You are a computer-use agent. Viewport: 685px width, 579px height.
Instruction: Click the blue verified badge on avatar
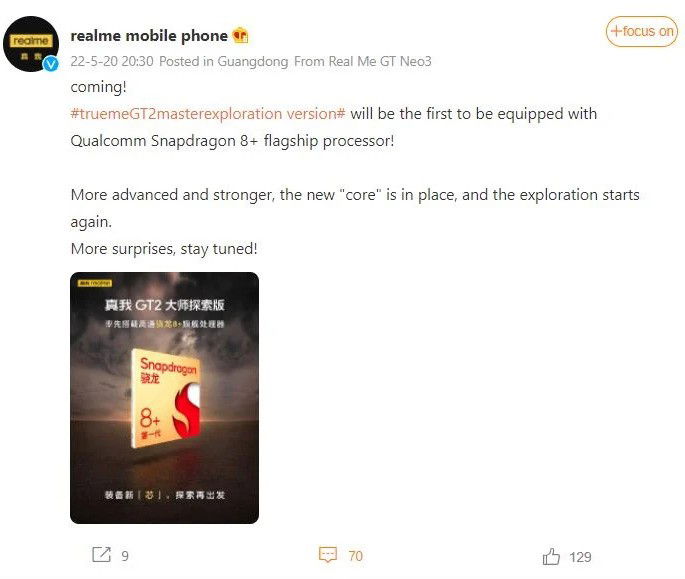[50, 64]
